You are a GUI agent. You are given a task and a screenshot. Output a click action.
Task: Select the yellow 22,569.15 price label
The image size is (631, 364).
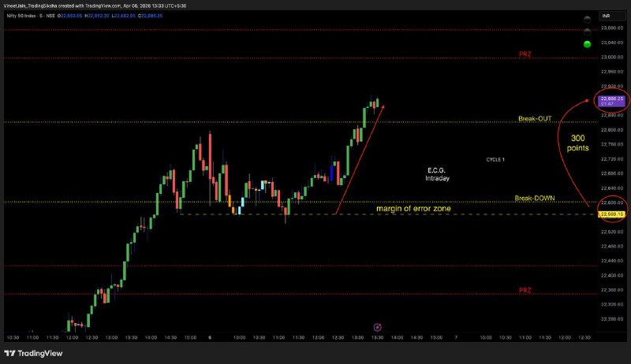coord(612,214)
